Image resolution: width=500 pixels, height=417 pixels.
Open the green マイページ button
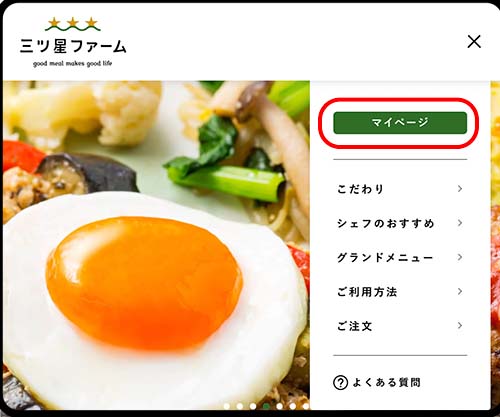point(400,123)
